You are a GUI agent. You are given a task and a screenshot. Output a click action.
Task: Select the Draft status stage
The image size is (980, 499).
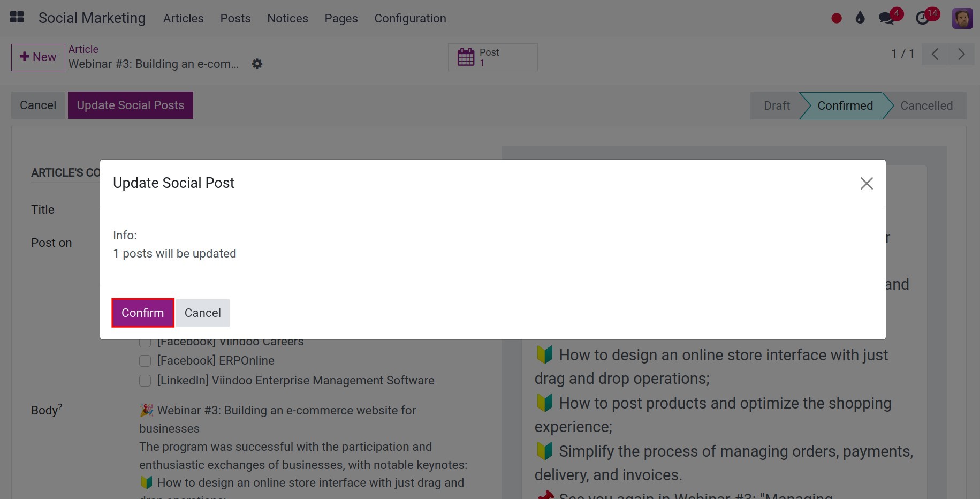pos(776,105)
